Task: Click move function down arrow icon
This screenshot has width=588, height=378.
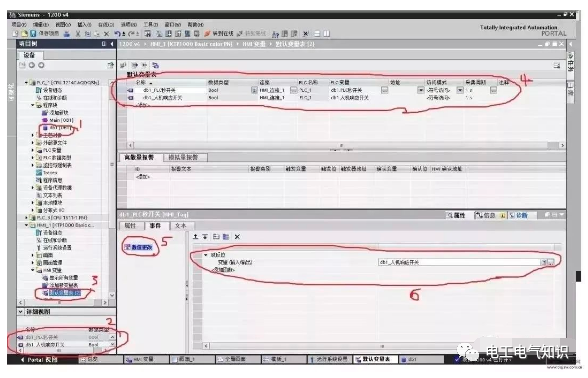Action: (205, 237)
